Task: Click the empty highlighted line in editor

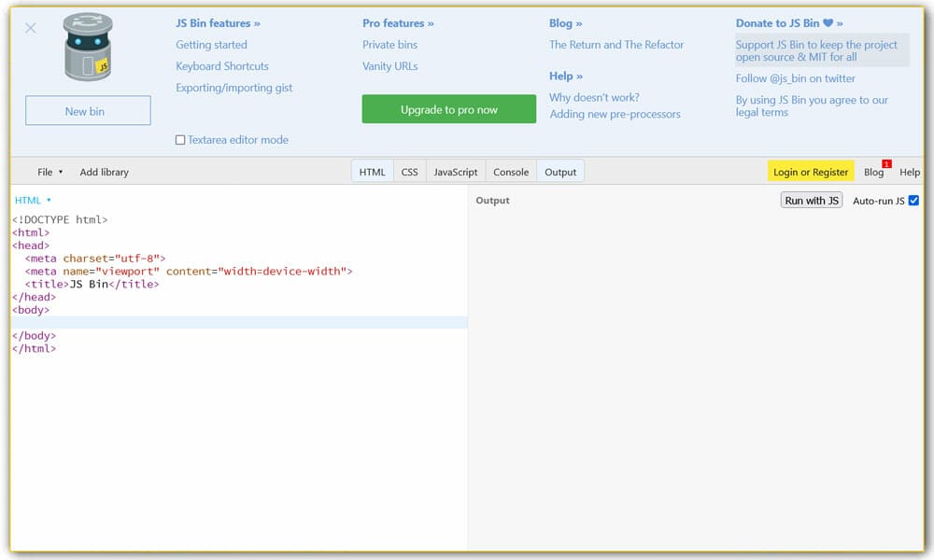Action: [238, 323]
